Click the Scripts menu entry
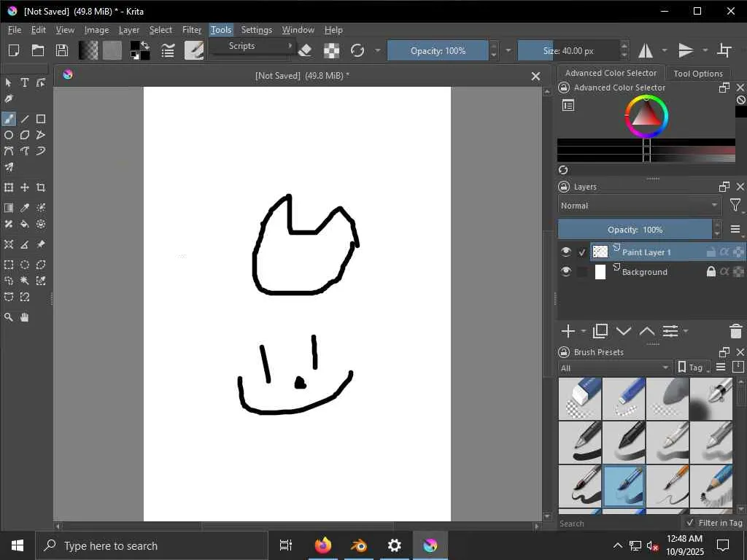The height and width of the screenshot is (560, 747). pos(241,46)
